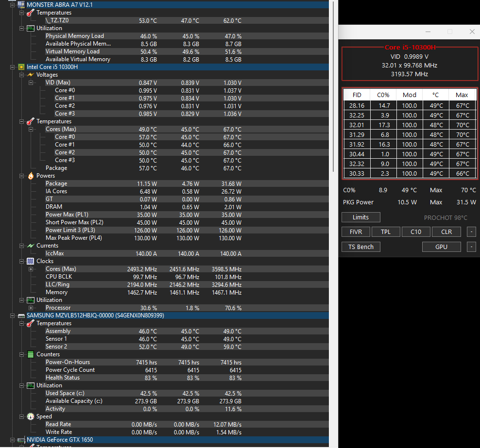Click the waveform icon beside Currents
This screenshot has height=448, width=480.
click(30, 246)
